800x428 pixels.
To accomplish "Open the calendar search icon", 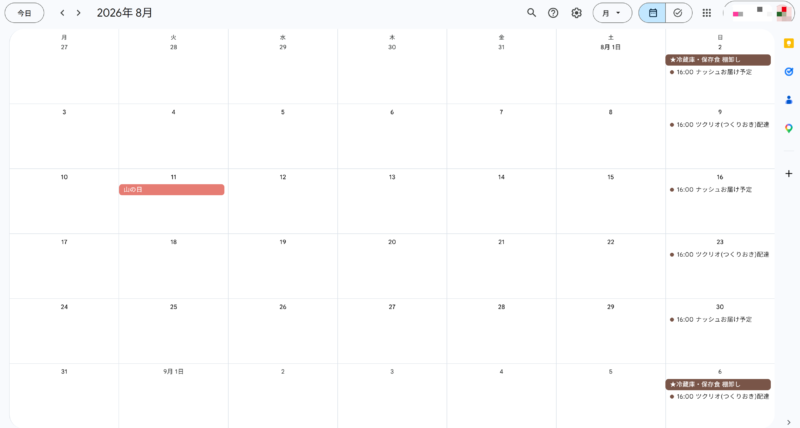I will click(532, 13).
